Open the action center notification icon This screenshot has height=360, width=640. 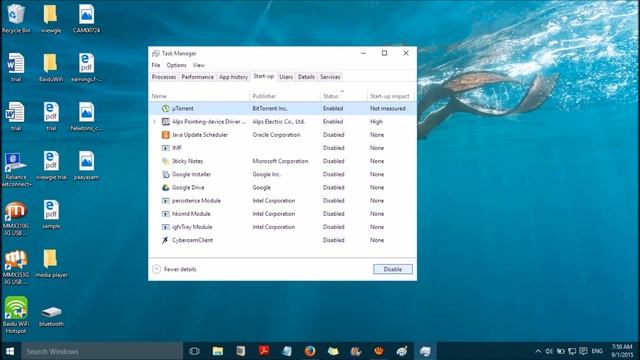click(x=583, y=351)
